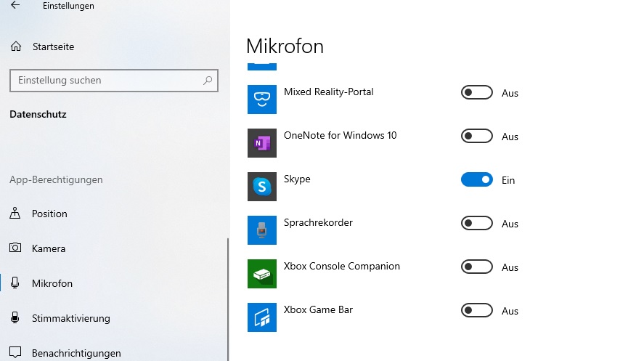Click the Xbox Console Companion label
The height and width of the screenshot is (361, 644).
coord(342,266)
